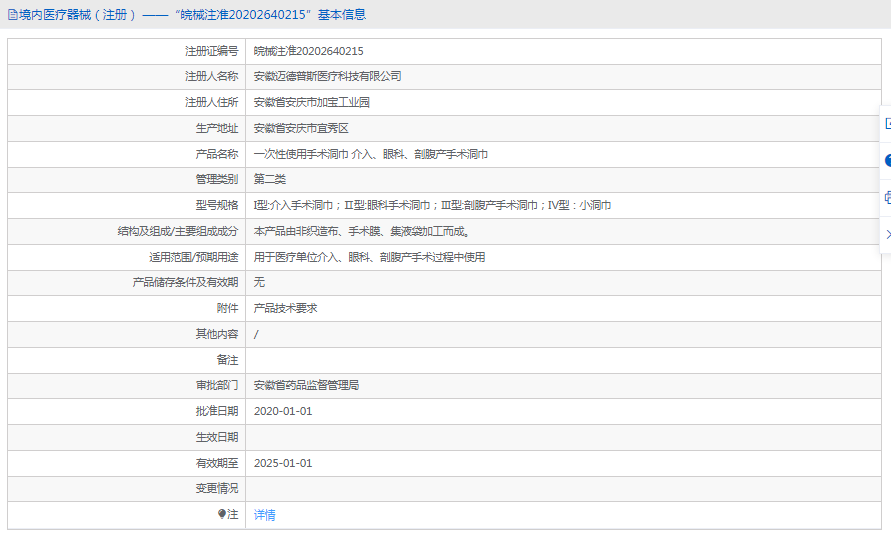Click the registrant name 安徽迈德普斯医疗科技有限公司
Viewport: 891px width, 534px height.
click(x=327, y=76)
